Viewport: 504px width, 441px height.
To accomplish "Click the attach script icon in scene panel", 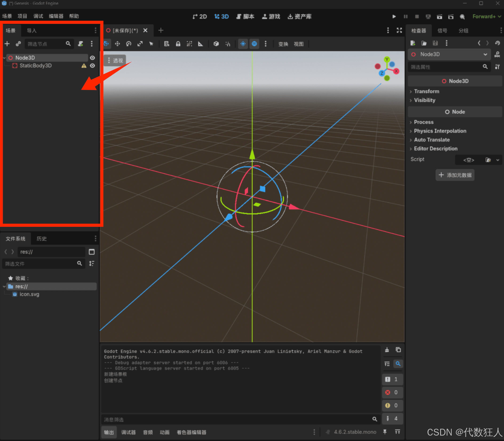I will 81,44.
